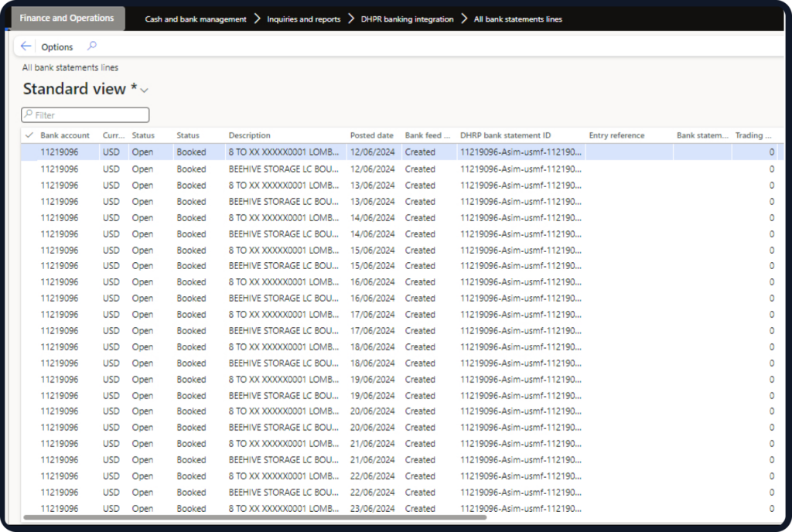Viewport: 792px width, 532px height.
Task: Click the All bank statements lines page caption
Action: pyautogui.click(x=70, y=67)
